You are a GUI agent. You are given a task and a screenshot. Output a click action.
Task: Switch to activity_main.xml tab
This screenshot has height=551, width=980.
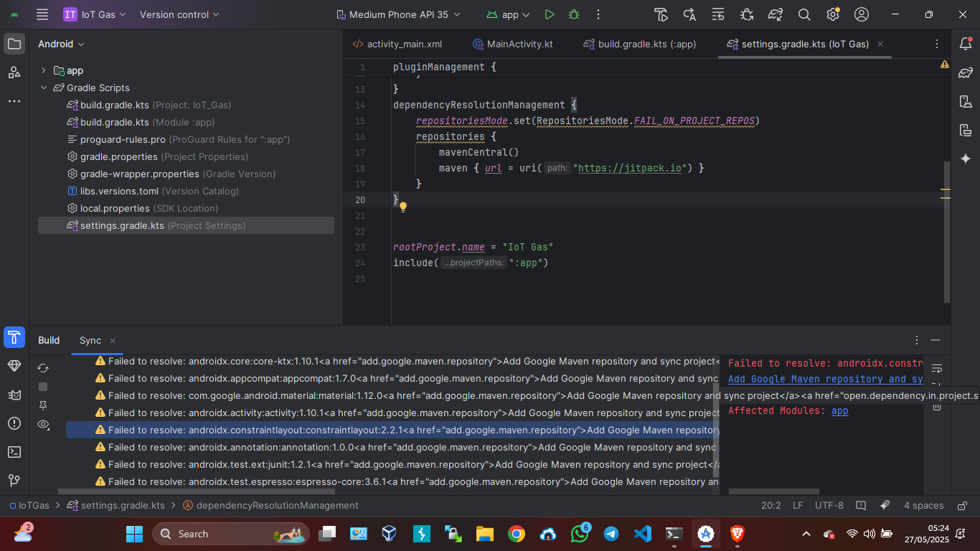click(x=397, y=44)
